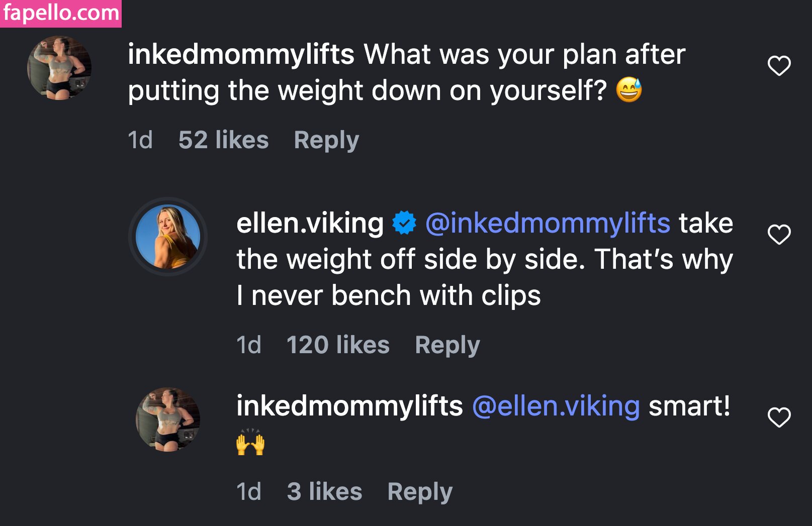Click the inkedmommylifts username in the last reply
The width and height of the screenshot is (812, 526).
pos(349,406)
